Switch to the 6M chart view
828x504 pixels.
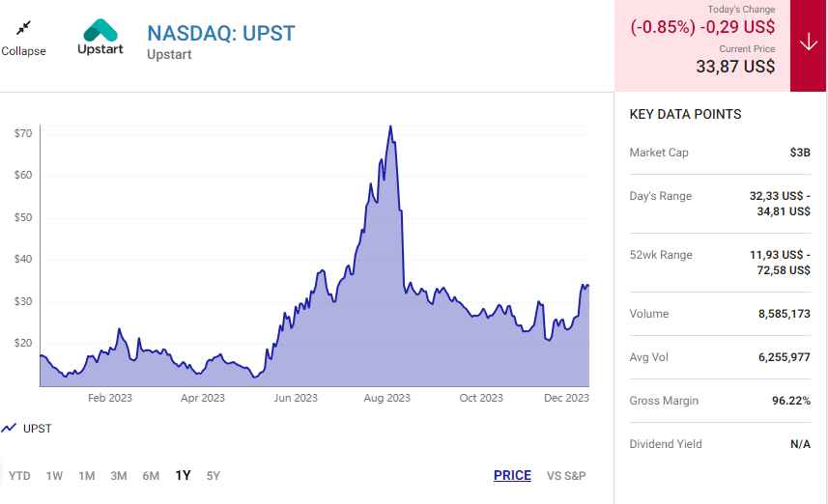151,475
